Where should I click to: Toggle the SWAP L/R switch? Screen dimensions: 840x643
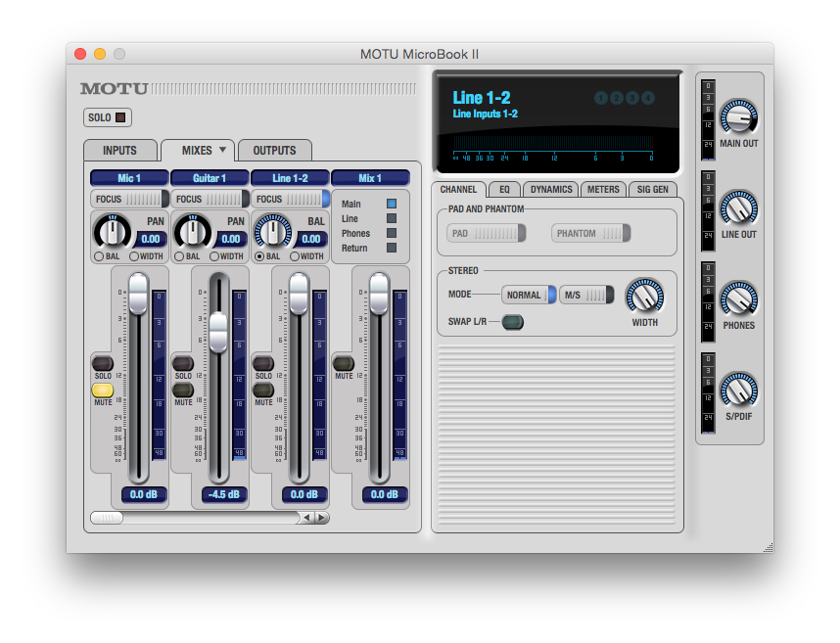tap(513, 322)
